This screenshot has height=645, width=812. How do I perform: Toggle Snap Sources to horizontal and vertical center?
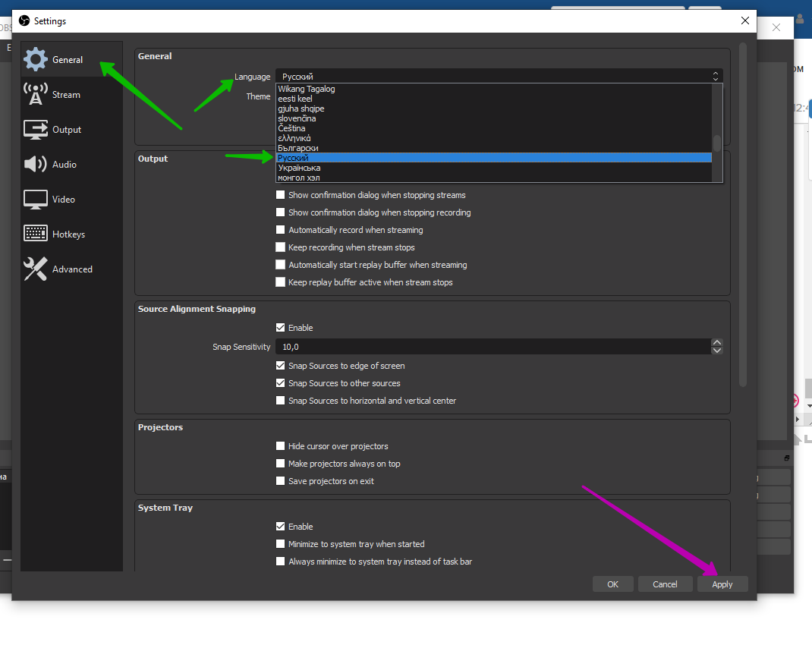coord(281,401)
